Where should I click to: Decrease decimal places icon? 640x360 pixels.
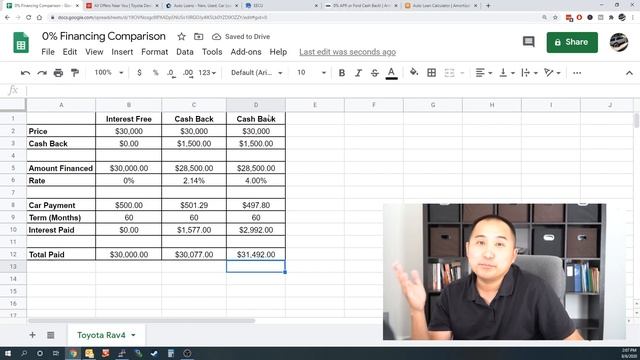coord(171,73)
